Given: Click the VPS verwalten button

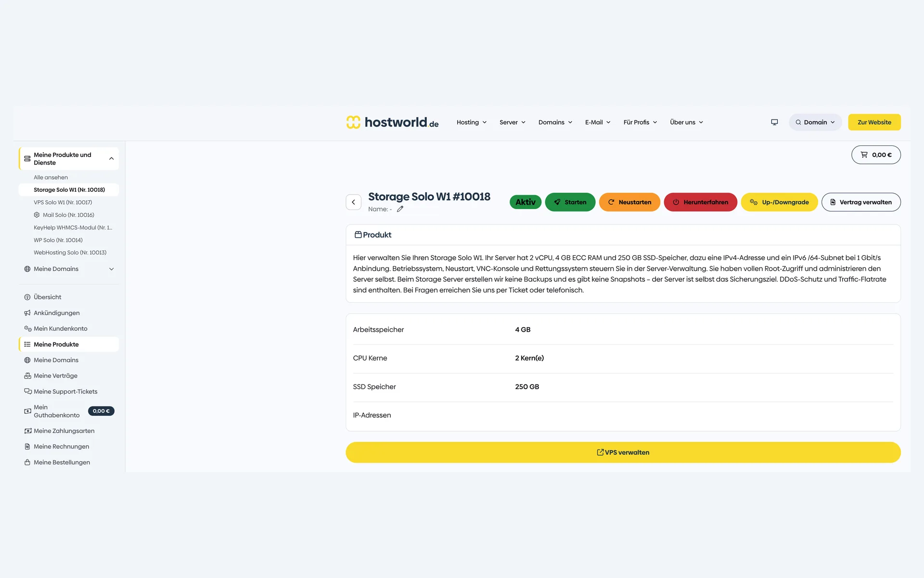Looking at the screenshot, I should pyautogui.click(x=623, y=452).
